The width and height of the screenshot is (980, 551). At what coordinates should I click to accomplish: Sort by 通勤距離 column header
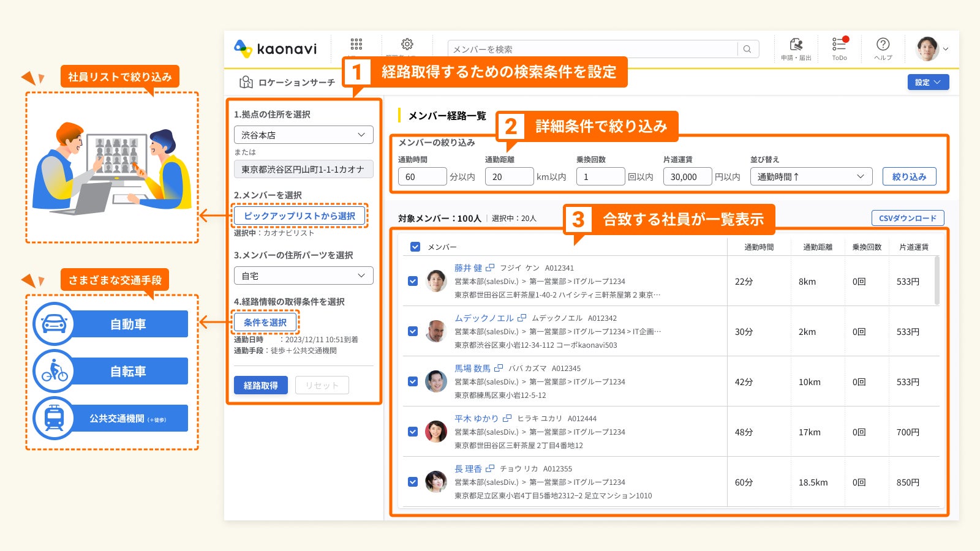click(x=818, y=247)
